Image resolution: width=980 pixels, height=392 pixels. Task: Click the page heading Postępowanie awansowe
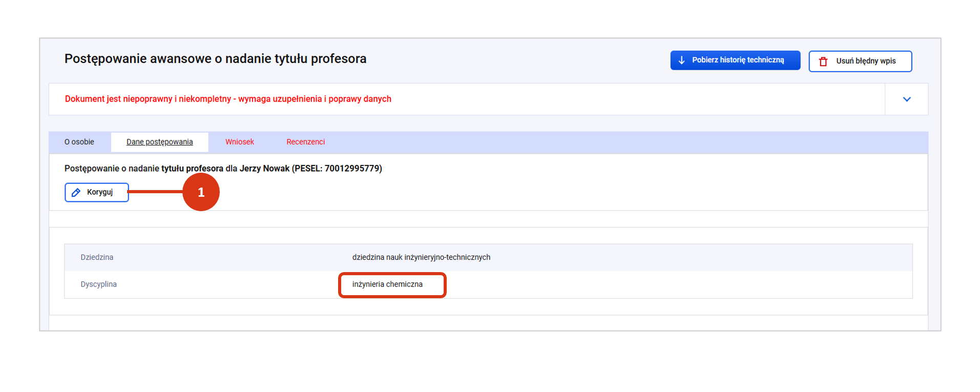tap(215, 59)
